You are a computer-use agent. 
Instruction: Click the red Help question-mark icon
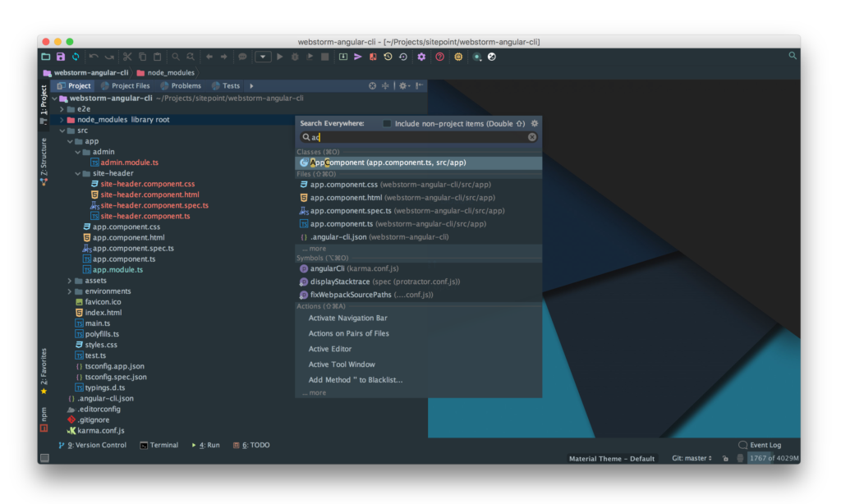tap(440, 57)
